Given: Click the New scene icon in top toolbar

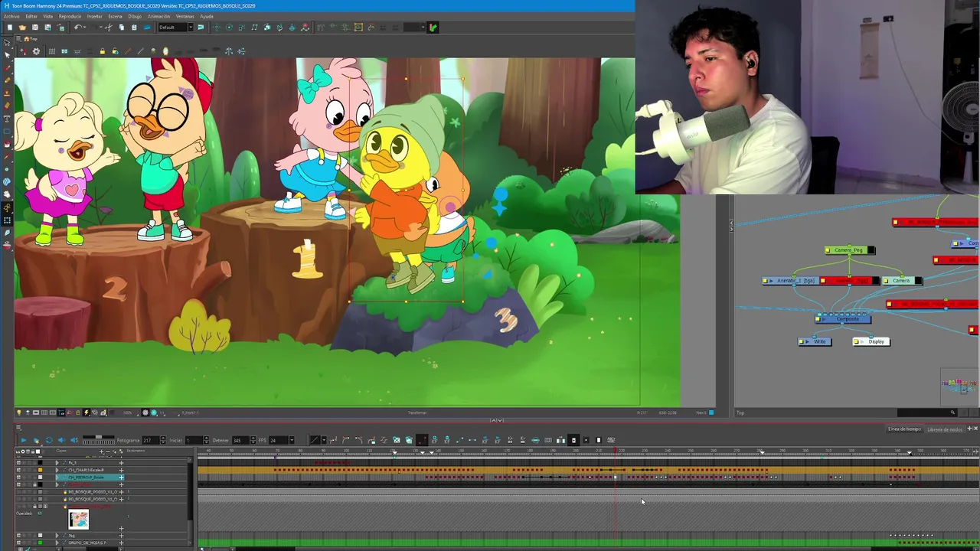Looking at the screenshot, I should (10, 28).
